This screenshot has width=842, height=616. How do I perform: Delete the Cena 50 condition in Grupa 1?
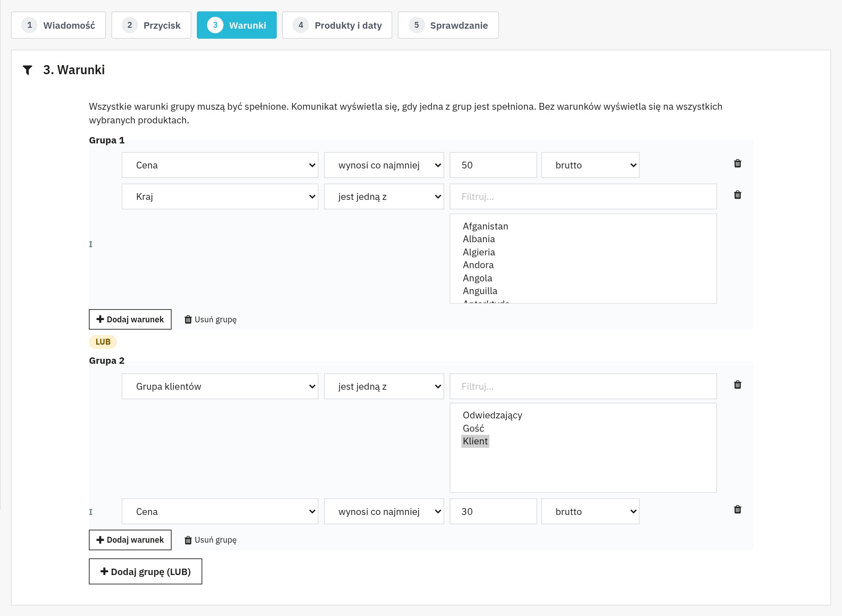(x=738, y=163)
